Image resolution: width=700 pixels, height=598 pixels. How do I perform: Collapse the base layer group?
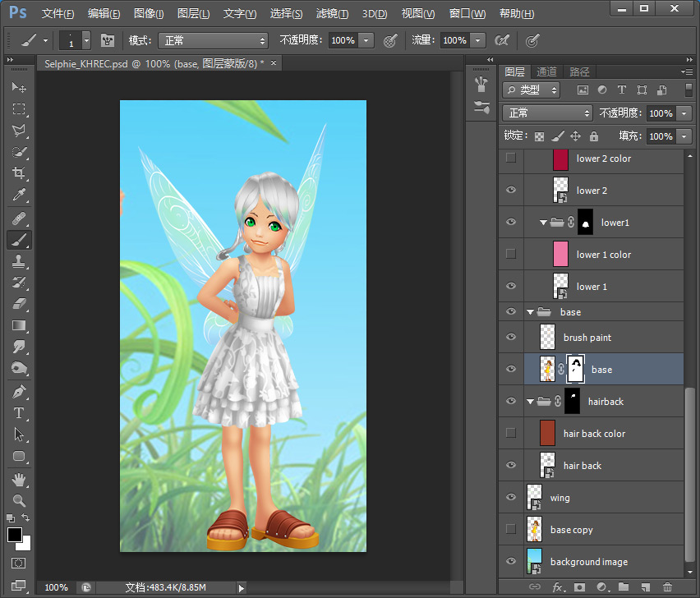(530, 312)
